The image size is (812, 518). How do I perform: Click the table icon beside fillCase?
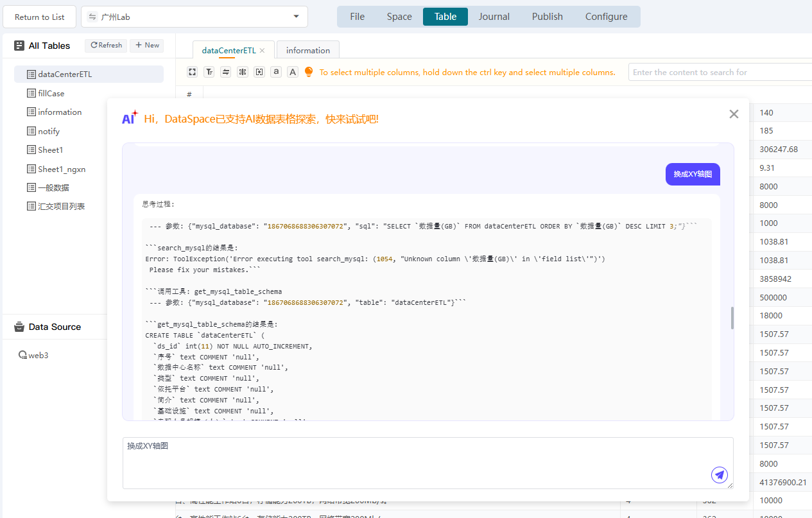tap(31, 93)
